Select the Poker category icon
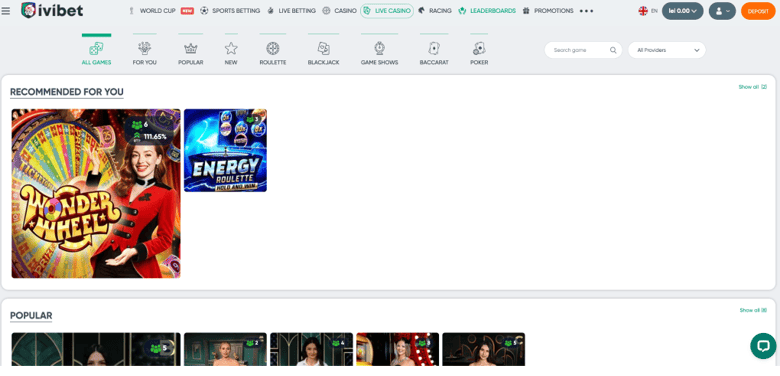The width and height of the screenshot is (780, 376). (479, 48)
